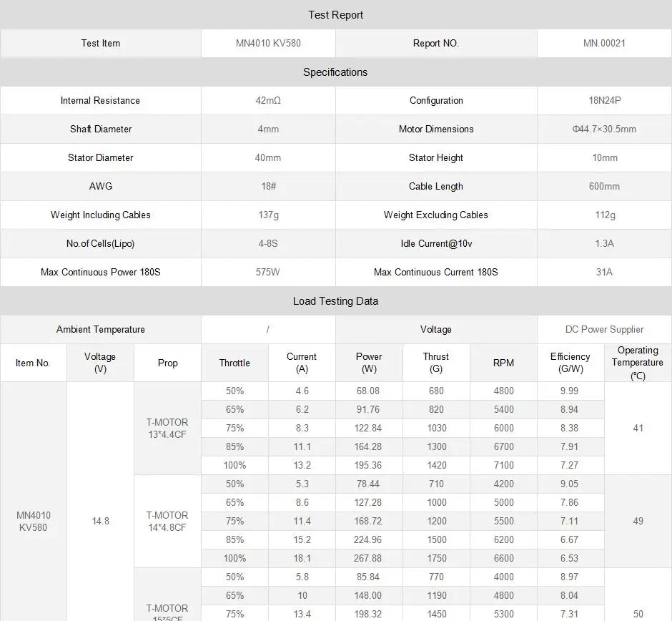Select the DC Power Supplier cell

click(604, 329)
